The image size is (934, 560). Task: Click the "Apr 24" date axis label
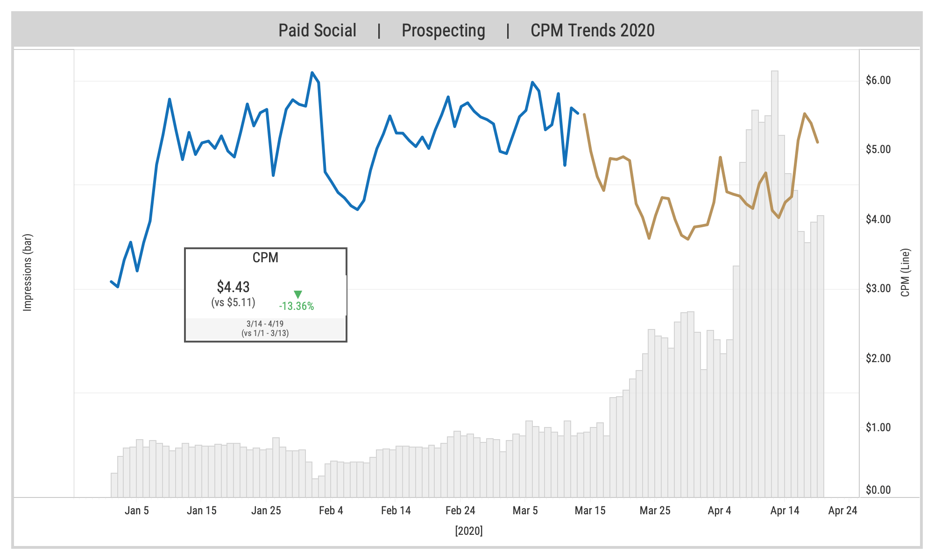click(x=843, y=511)
